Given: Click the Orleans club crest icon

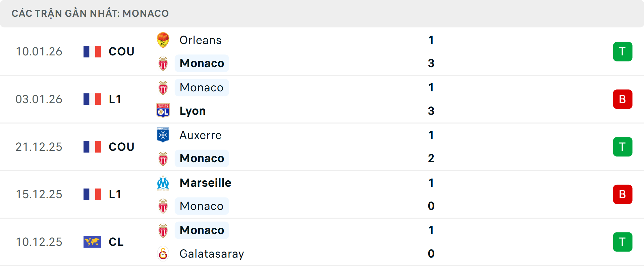Looking at the screenshot, I should click(163, 40).
